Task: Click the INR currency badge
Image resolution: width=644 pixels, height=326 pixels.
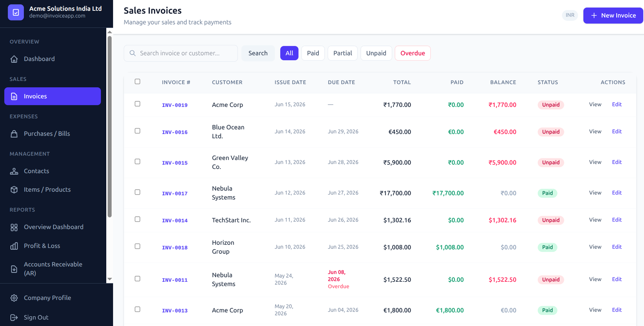Action: click(570, 15)
